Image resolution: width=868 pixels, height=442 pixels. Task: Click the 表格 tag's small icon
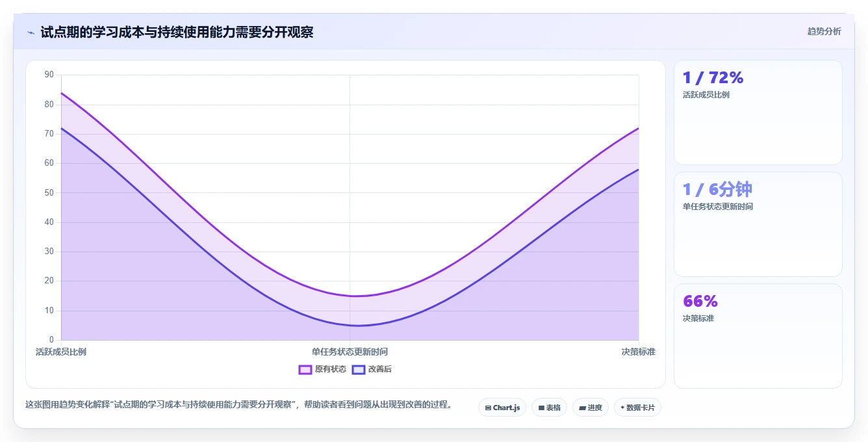point(541,408)
